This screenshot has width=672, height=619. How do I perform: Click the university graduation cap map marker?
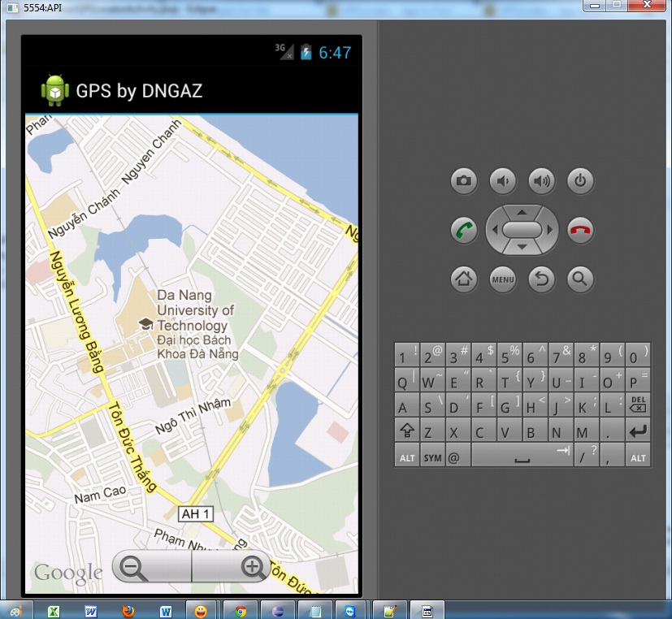[146, 324]
